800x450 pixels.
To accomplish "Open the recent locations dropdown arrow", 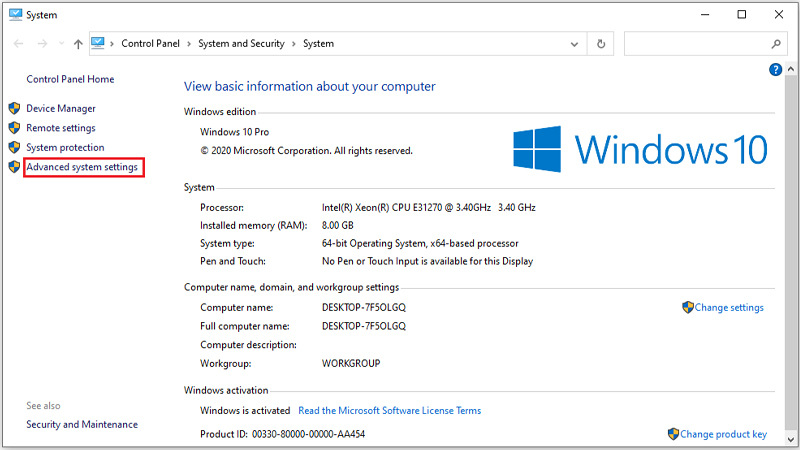I will (60, 44).
